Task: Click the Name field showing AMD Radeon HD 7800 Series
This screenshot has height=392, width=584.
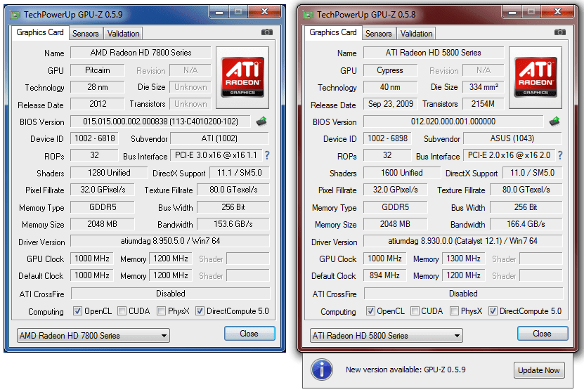Action: (141, 53)
